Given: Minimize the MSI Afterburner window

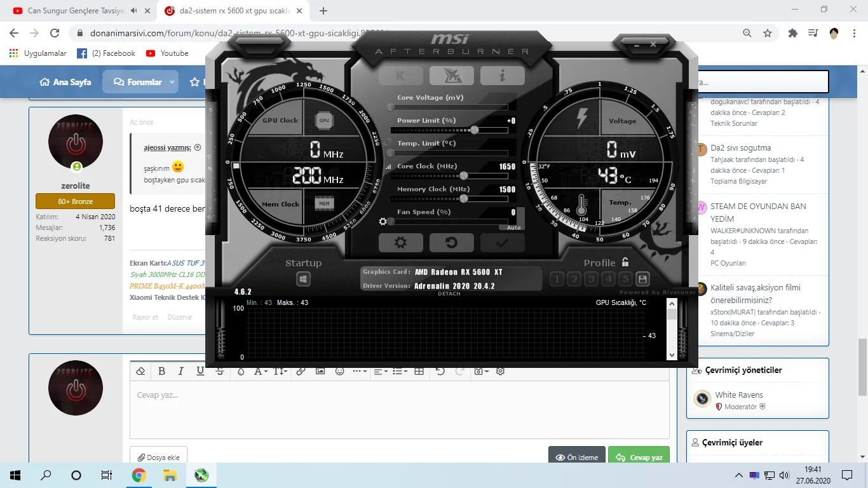Looking at the screenshot, I should (x=637, y=44).
